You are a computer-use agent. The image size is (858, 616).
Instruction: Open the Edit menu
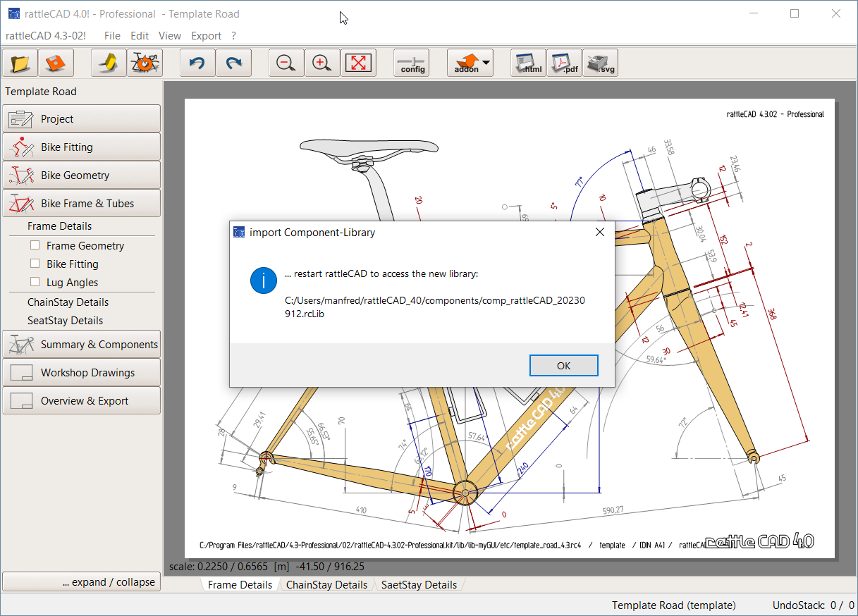140,35
